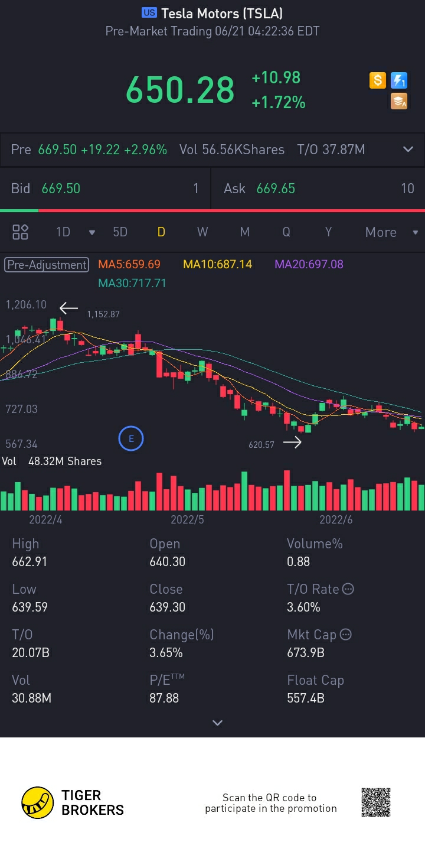Image resolution: width=425 pixels, height=868 pixels.
Task: Tap the 2022/4 date axis label
Action: click(x=45, y=519)
